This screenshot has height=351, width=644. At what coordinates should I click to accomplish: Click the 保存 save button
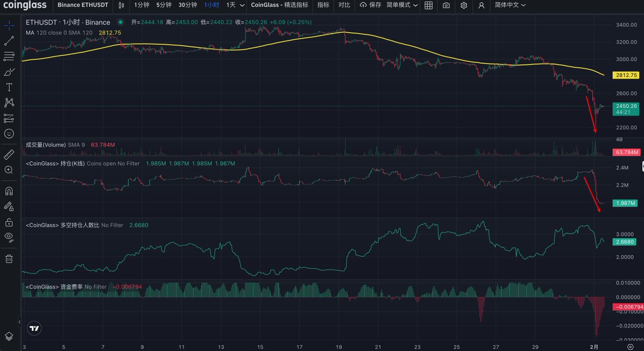(370, 5)
